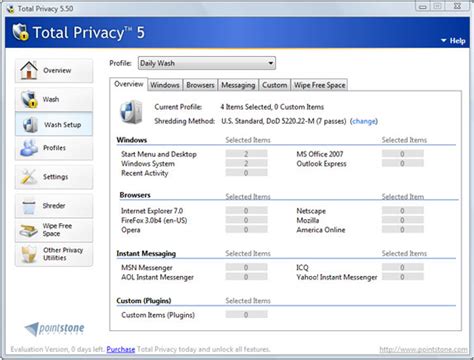Click the change shredding method link
The image size is (474, 360).
click(364, 121)
